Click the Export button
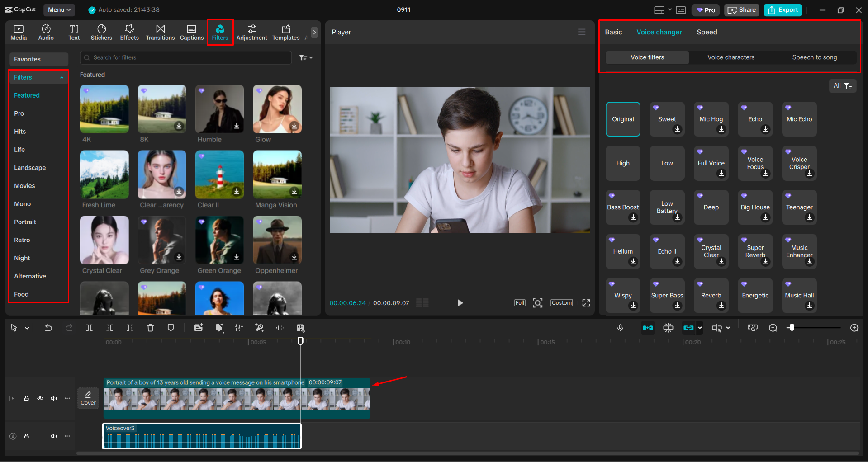Screen dimensions: 868x462 coord(783,10)
